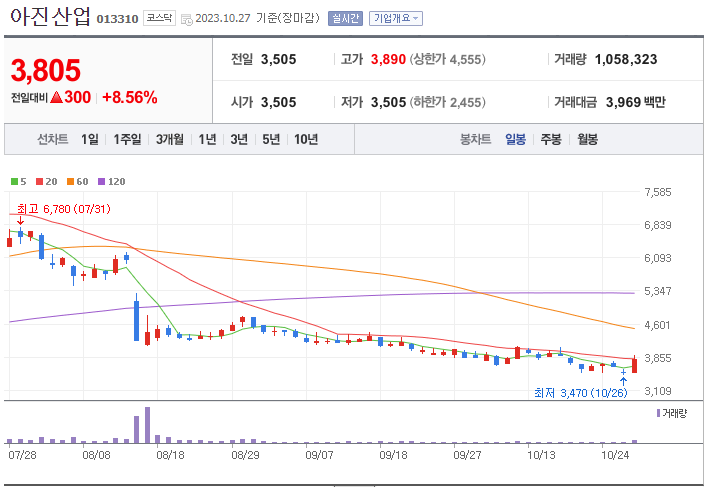Click the 고가 value 3,890

point(388,59)
